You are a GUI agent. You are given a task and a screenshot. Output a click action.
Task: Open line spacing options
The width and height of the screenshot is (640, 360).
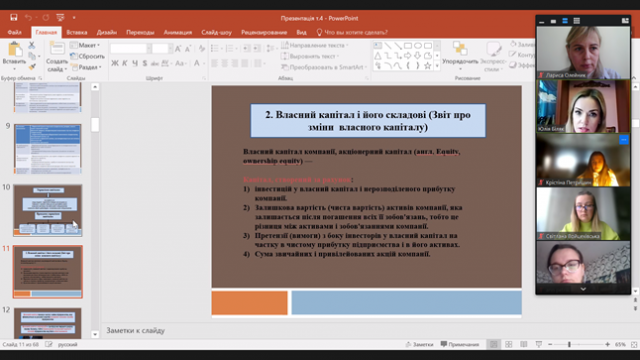tap(270, 49)
